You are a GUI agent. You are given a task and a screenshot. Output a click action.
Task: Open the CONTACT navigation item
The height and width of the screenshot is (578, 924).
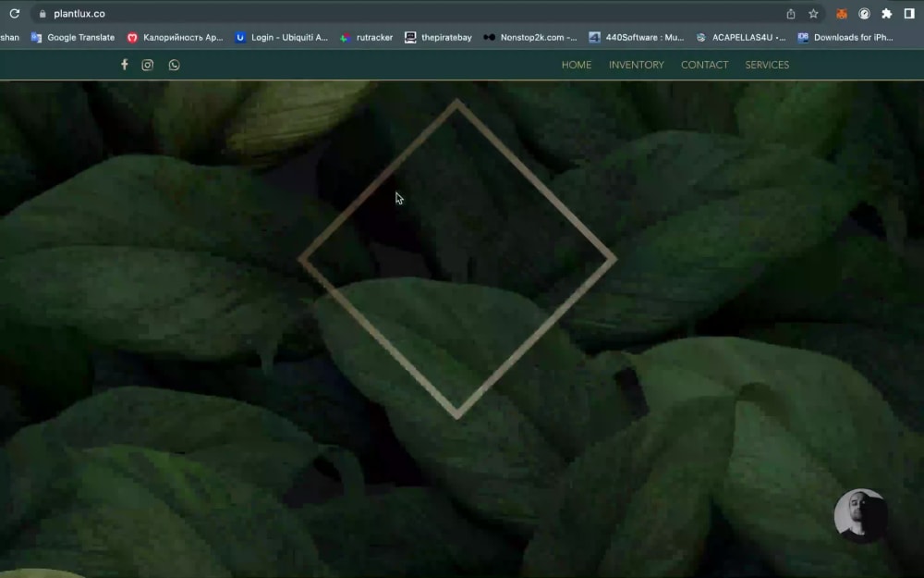[x=705, y=65]
